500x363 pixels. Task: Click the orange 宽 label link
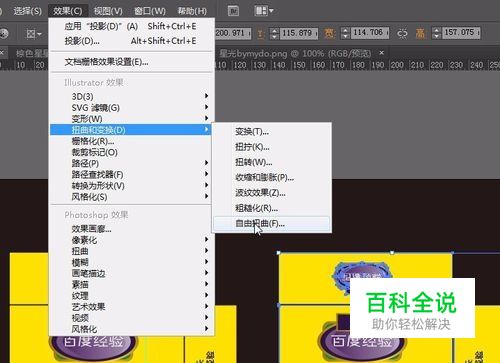click(329, 33)
